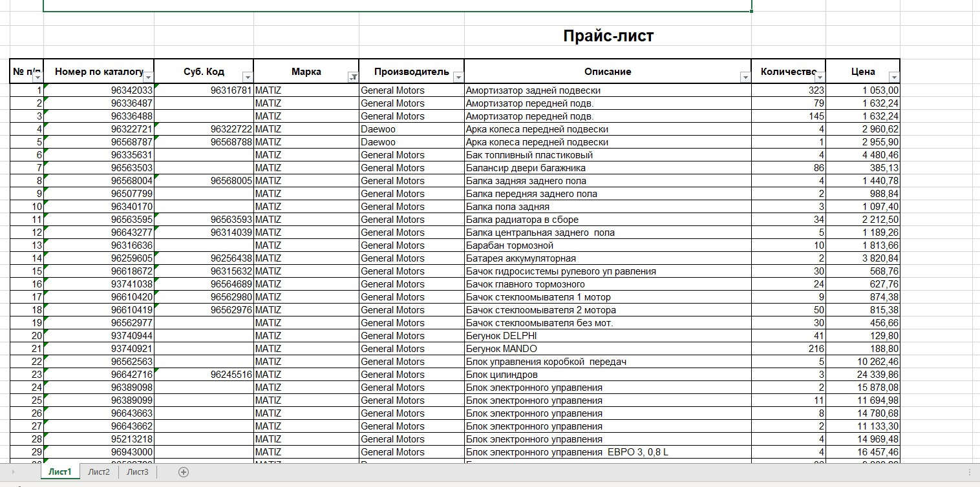Open the filter funnel on the Марка column

click(354, 76)
